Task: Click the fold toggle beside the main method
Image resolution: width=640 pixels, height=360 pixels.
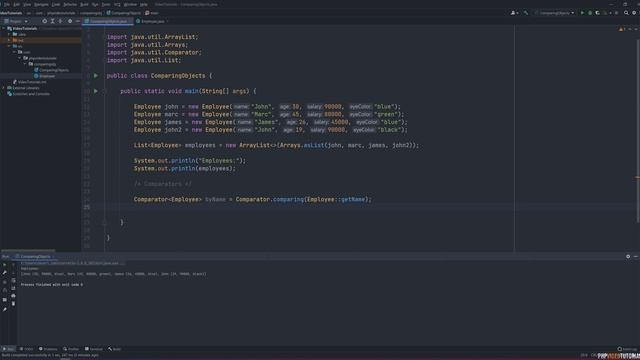Action: [104, 91]
